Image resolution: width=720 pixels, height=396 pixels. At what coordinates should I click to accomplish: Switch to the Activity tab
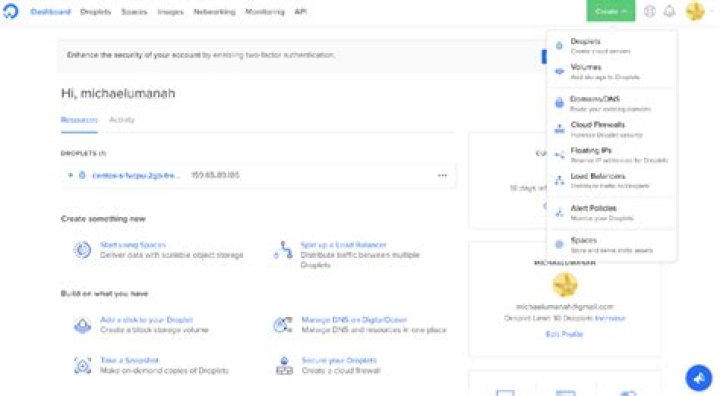122,120
